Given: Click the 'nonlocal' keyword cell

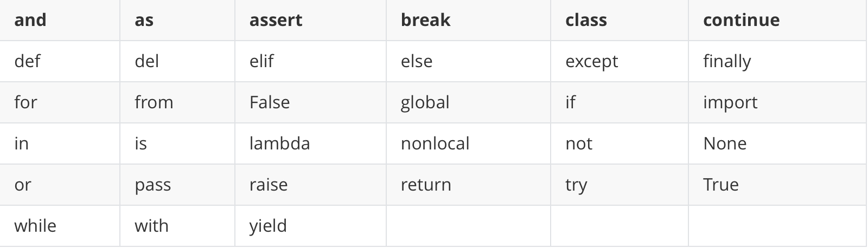Looking at the screenshot, I should [468, 143].
